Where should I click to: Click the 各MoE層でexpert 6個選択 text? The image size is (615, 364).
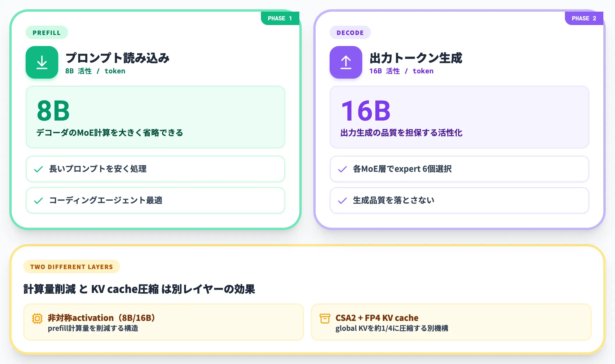pos(402,169)
